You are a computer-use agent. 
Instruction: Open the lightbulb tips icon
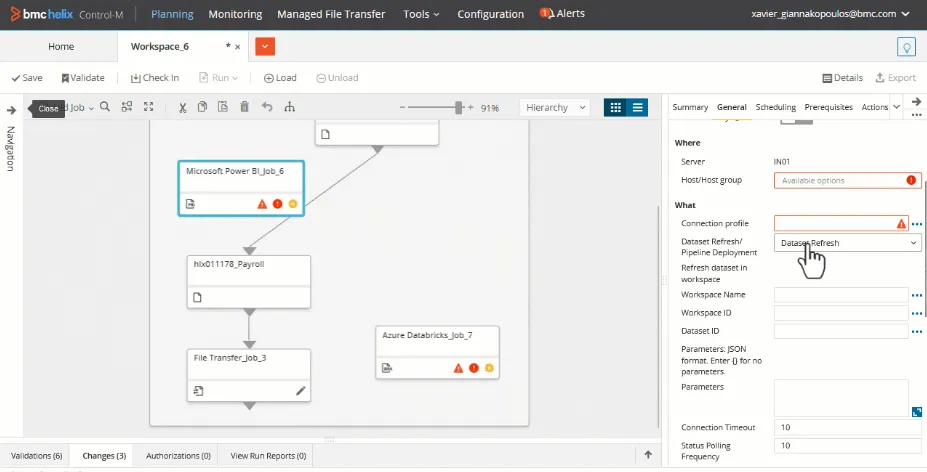click(906, 47)
